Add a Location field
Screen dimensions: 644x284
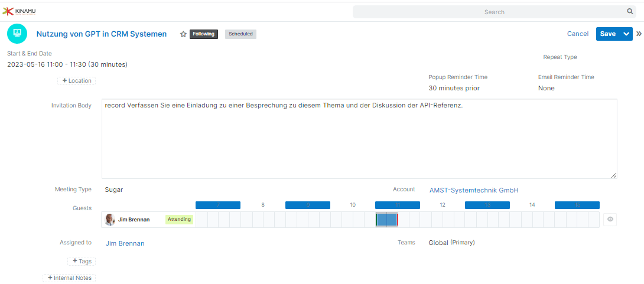(x=76, y=81)
